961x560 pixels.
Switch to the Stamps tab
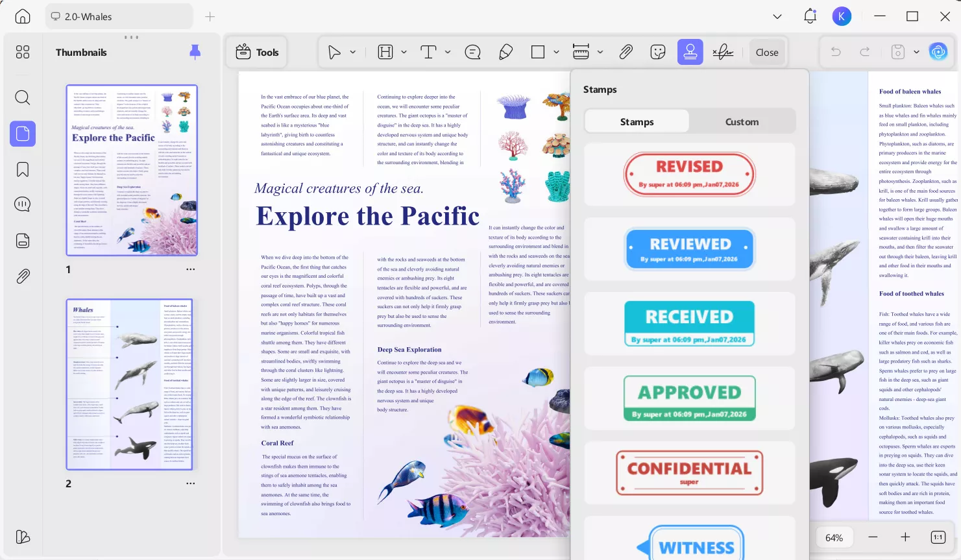point(637,121)
